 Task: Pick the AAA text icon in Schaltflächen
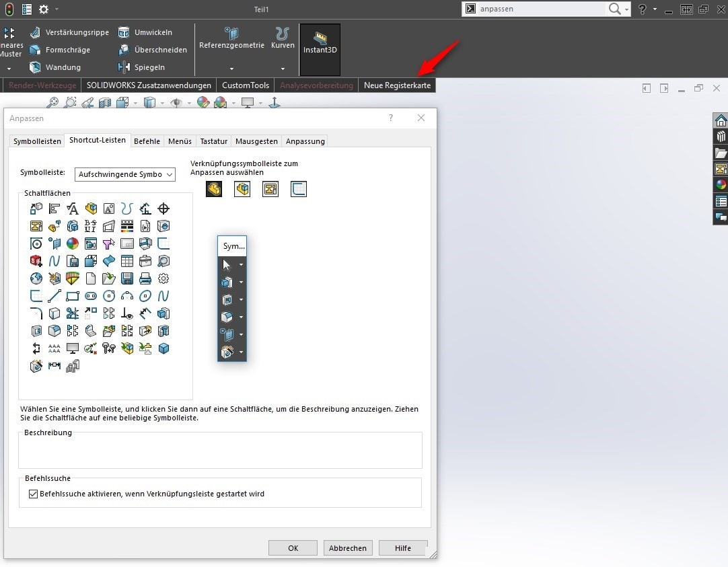tap(54, 348)
